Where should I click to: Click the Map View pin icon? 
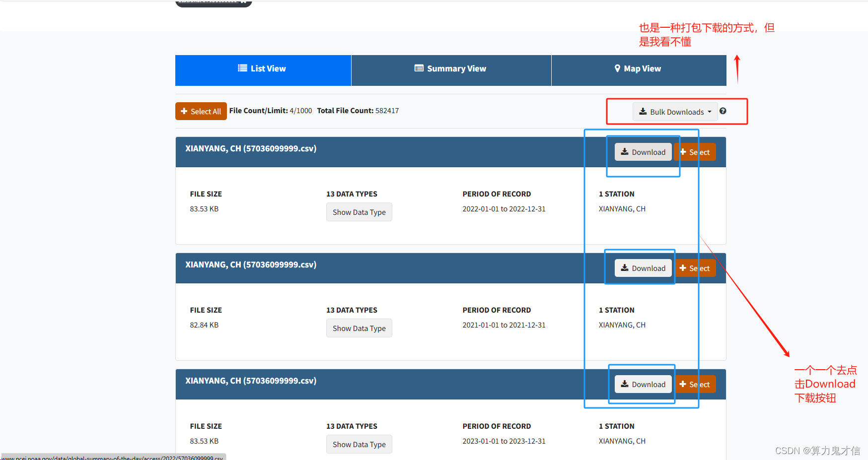[x=617, y=68]
